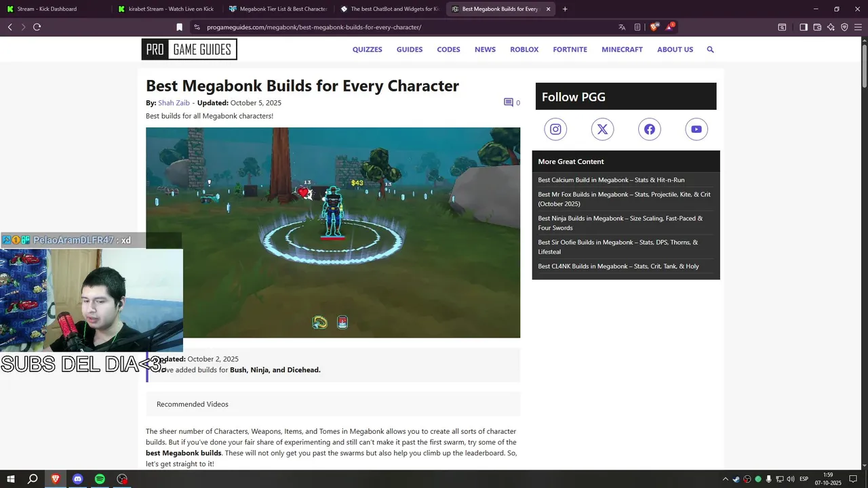
Task: Open Brave Rewards triangle icon
Action: [670, 27]
